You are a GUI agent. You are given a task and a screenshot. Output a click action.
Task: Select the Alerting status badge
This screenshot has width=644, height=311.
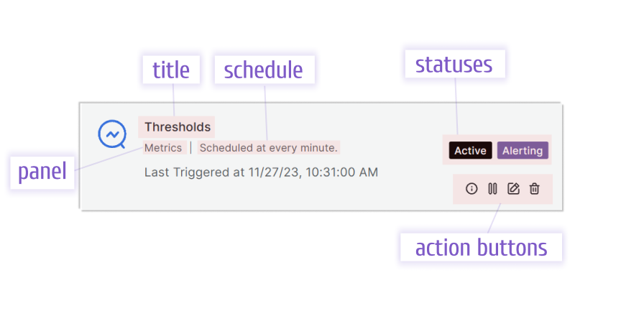coord(523,151)
